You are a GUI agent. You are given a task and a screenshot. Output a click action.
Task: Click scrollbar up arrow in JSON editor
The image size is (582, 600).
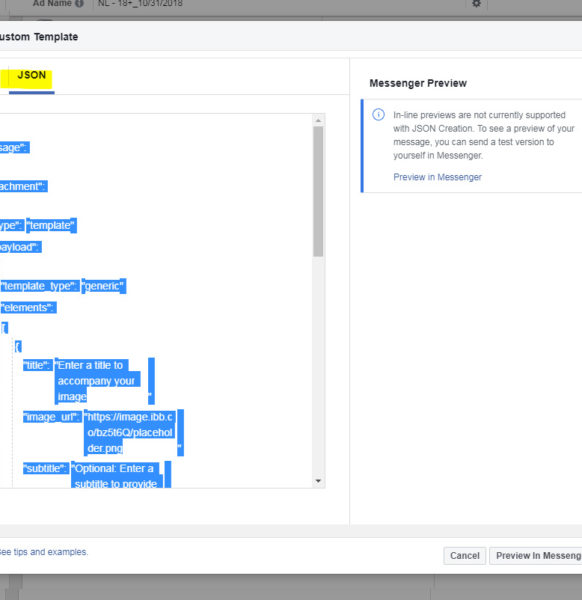(x=318, y=121)
